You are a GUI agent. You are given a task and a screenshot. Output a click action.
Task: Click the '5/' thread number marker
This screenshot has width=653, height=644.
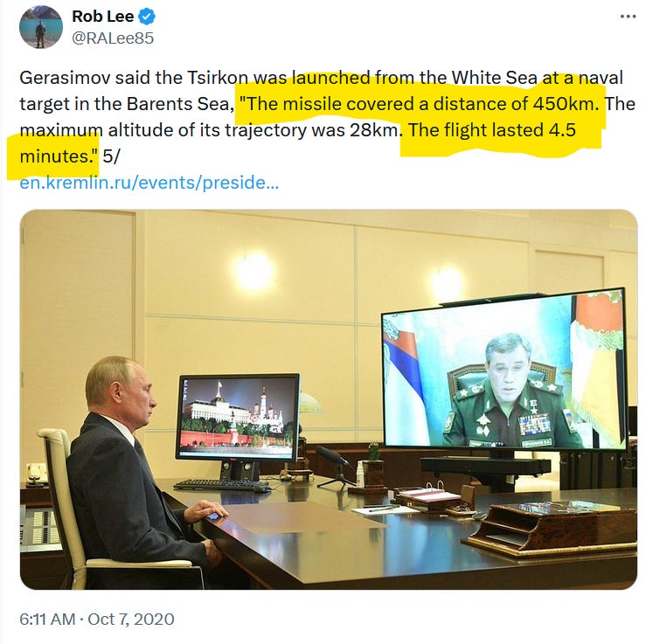click(x=111, y=156)
